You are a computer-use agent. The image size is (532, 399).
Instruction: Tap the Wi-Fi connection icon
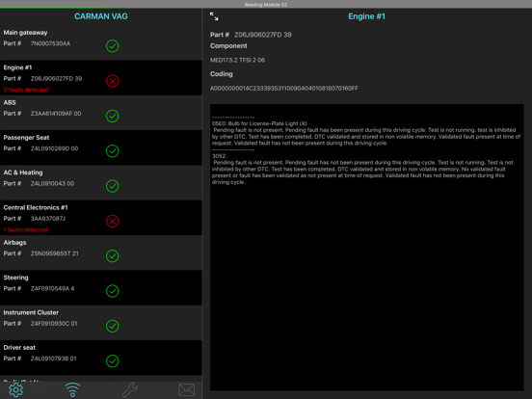coord(72,389)
